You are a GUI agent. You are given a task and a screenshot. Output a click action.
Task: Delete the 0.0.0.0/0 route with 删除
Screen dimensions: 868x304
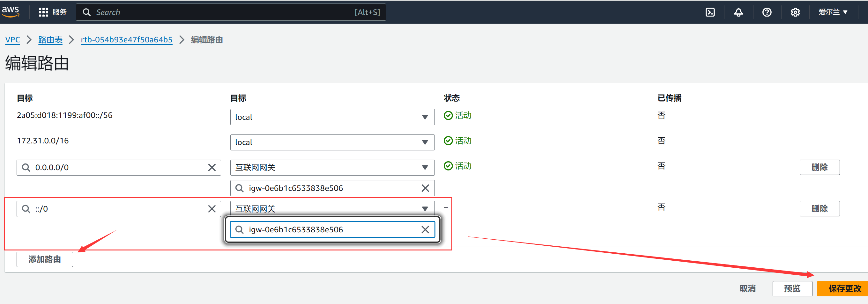(820, 167)
